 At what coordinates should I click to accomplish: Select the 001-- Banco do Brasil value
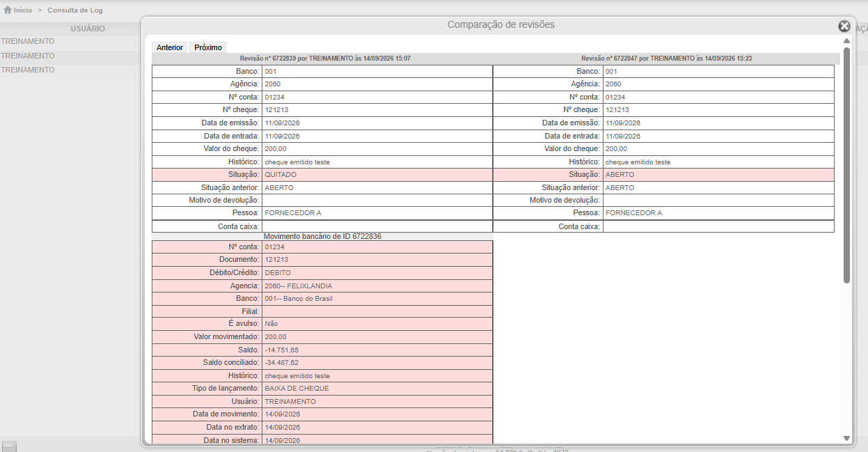pos(299,299)
